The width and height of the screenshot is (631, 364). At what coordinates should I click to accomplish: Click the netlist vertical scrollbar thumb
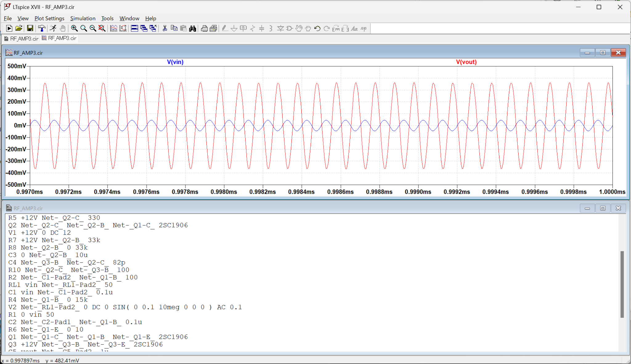[x=622, y=284]
